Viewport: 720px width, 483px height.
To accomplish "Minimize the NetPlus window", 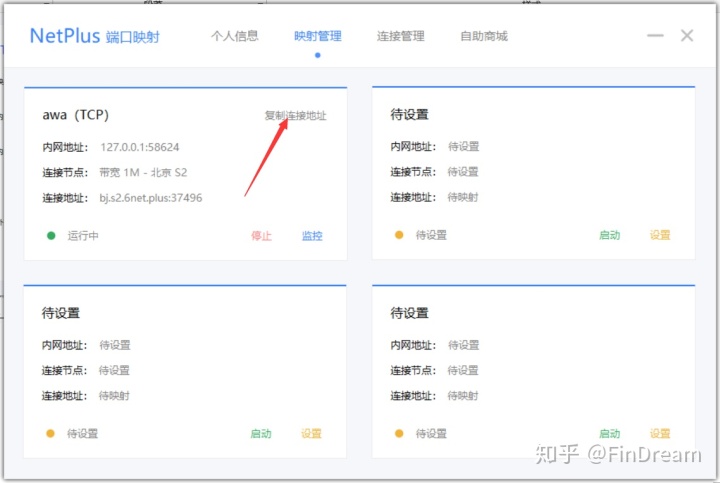I will click(655, 36).
